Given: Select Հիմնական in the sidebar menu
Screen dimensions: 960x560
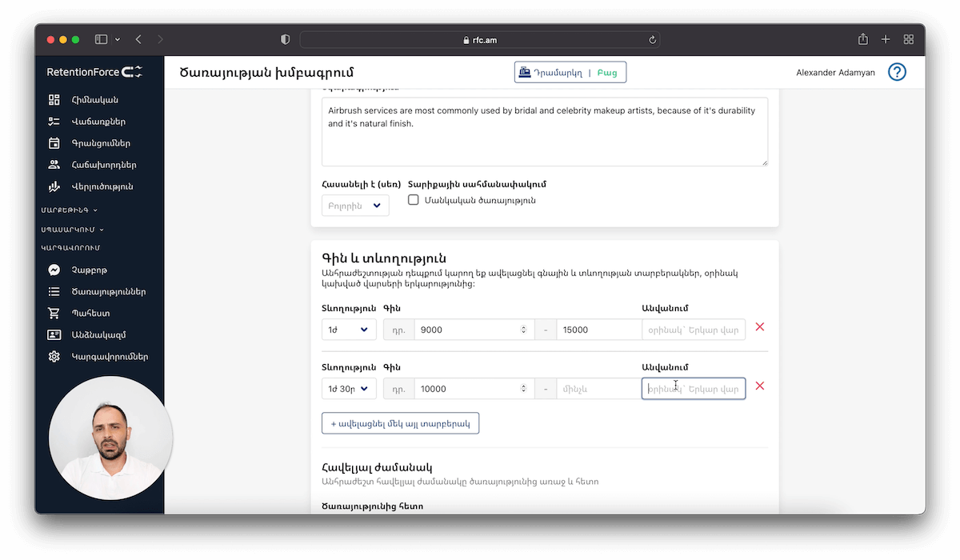Looking at the screenshot, I should coord(95,100).
